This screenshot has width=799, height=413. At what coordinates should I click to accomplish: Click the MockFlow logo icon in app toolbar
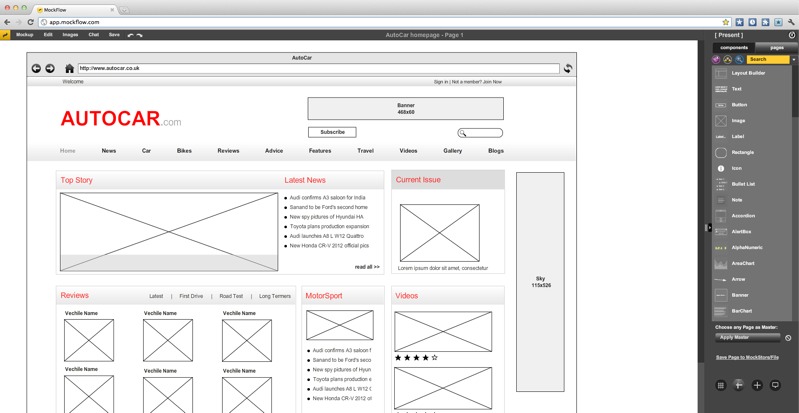tap(5, 35)
